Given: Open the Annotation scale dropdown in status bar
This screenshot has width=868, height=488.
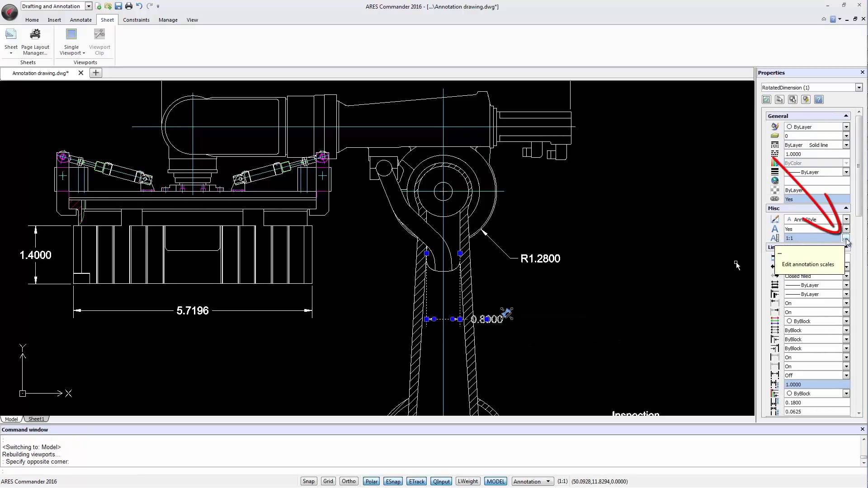Looking at the screenshot, I should [x=548, y=481].
